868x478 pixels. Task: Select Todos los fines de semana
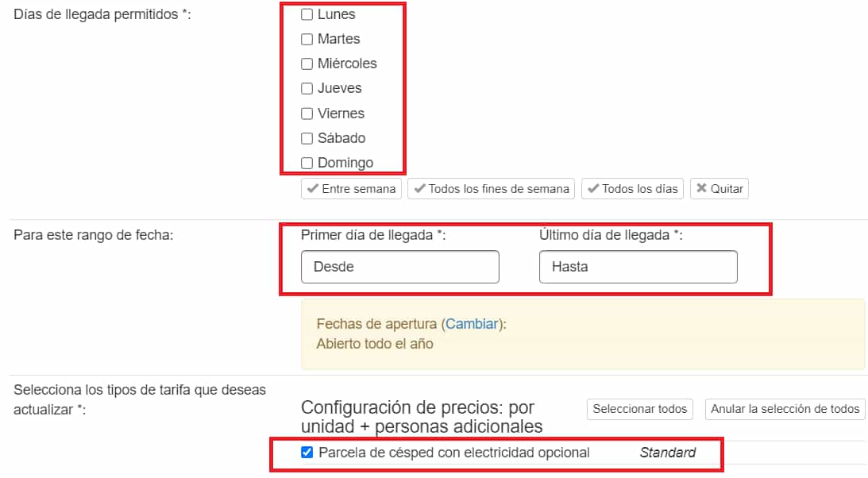[x=492, y=189]
